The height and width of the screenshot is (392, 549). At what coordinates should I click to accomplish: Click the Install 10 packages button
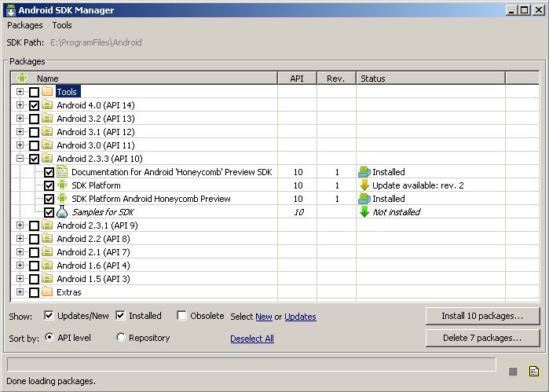482,316
